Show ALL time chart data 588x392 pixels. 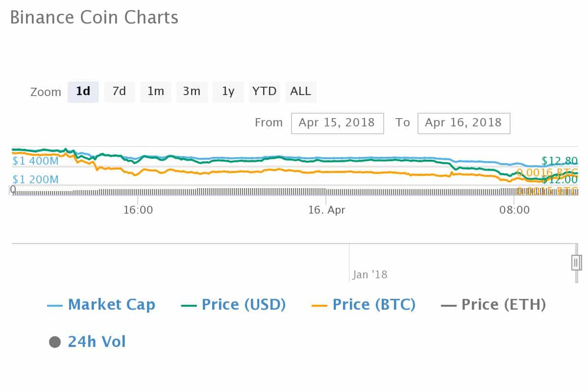pos(300,92)
